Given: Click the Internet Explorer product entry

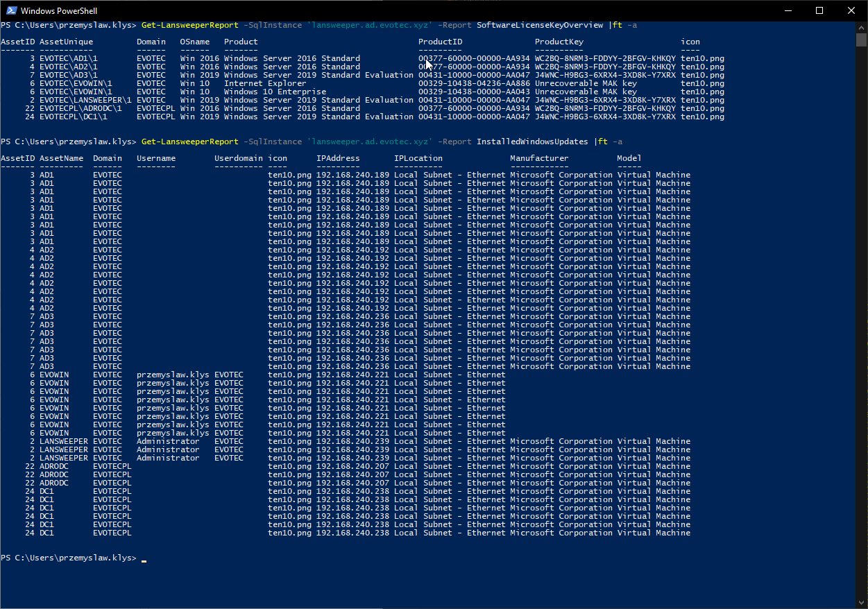Looking at the screenshot, I should 264,83.
